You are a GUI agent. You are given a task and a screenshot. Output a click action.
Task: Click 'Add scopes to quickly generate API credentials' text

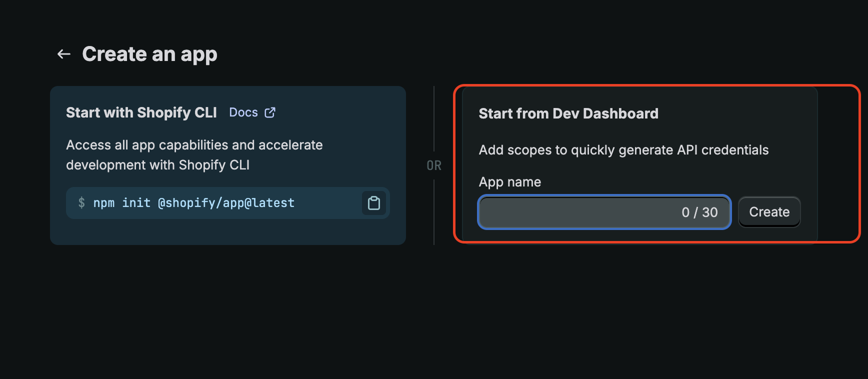pos(623,150)
